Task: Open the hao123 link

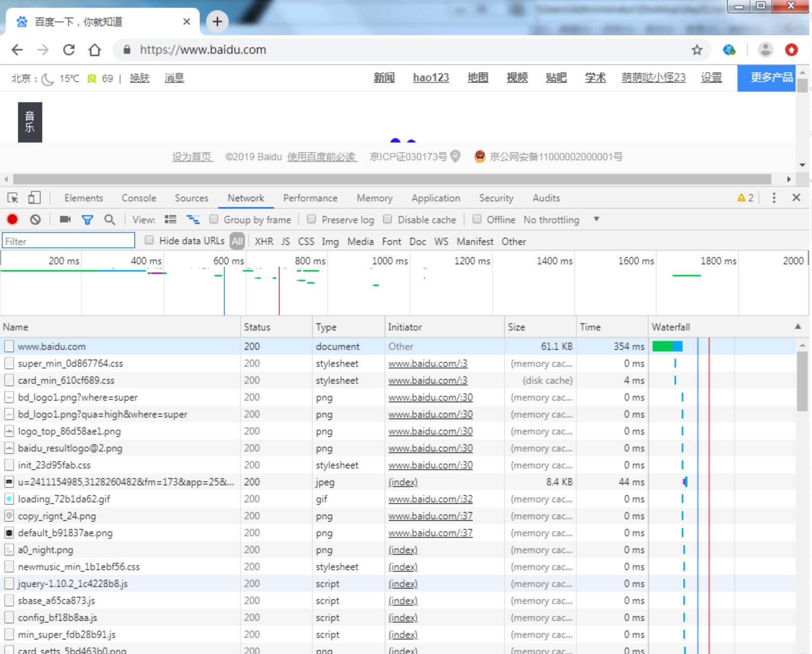Action: [431, 77]
